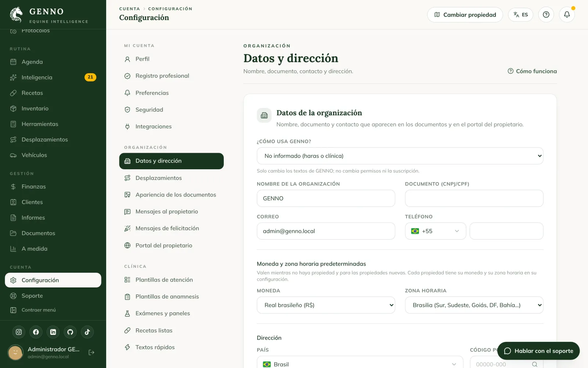Viewport: 588px width, 368px height.
Task: Click the GENNO horse logo
Action: coord(16,15)
